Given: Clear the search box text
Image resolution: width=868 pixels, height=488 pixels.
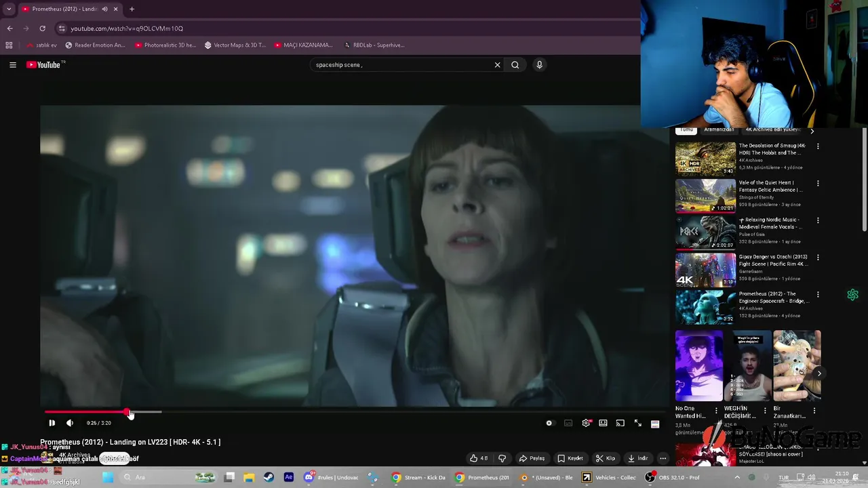Looking at the screenshot, I should pyautogui.click(x=497, y=65).
